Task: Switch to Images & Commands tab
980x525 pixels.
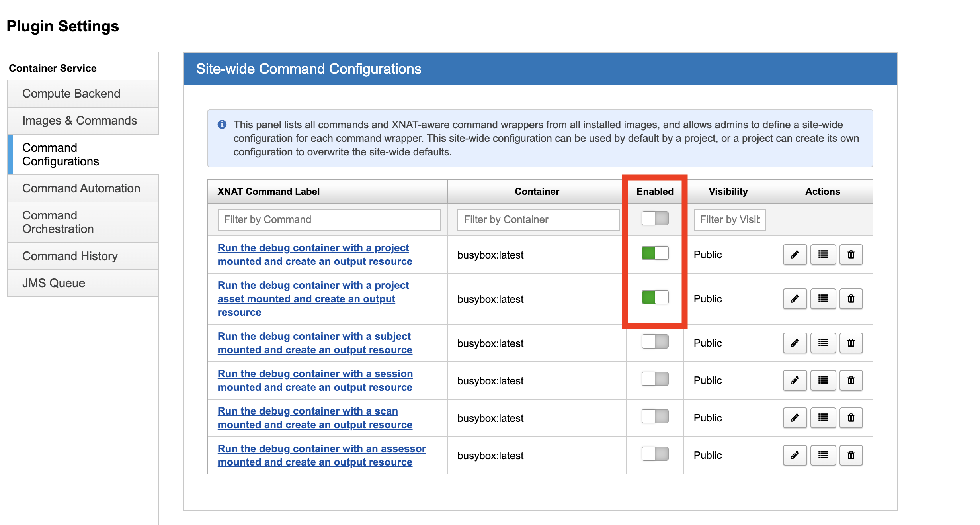Action: click(80, 121)
